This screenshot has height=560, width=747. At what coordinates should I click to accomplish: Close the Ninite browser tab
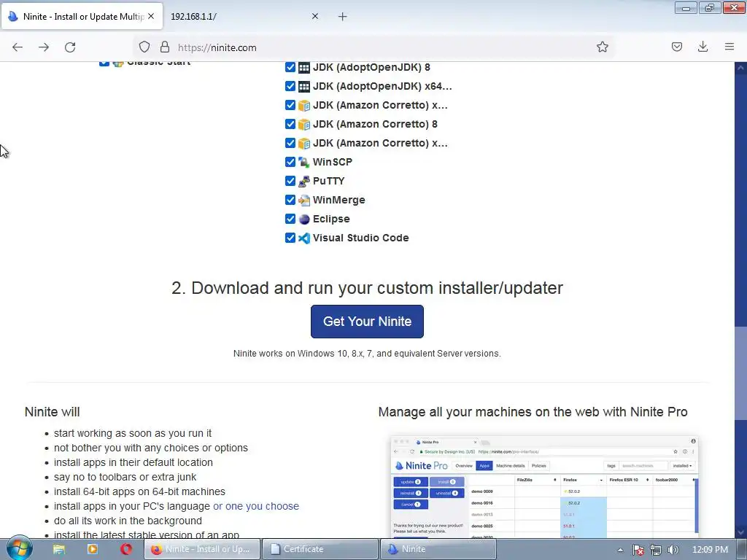[x=151, y=16]
